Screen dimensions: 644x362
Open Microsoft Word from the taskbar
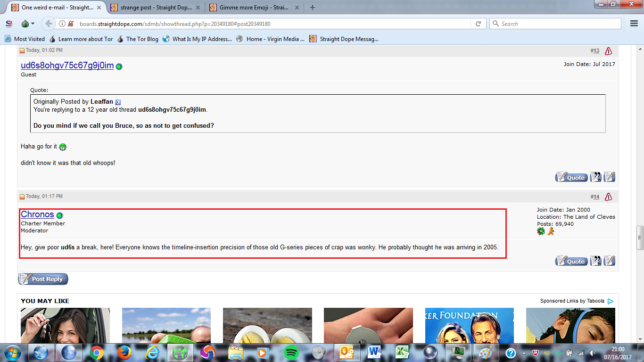374,352
